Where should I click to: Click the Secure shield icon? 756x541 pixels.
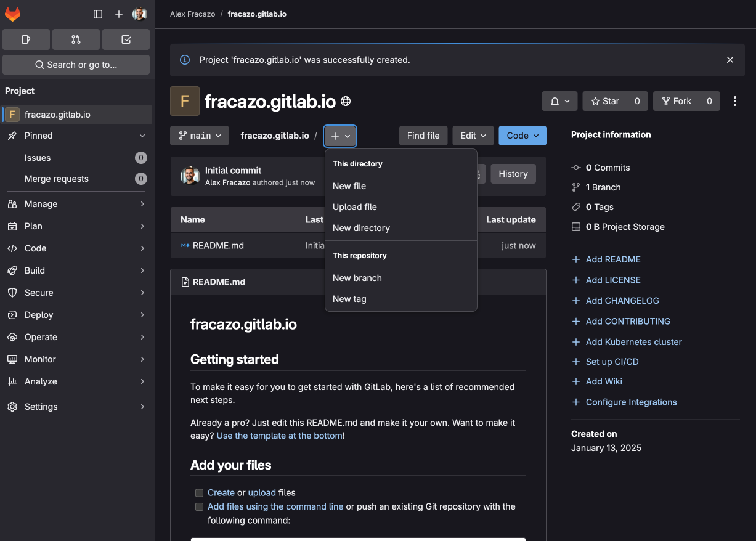(x=12, y=293)
